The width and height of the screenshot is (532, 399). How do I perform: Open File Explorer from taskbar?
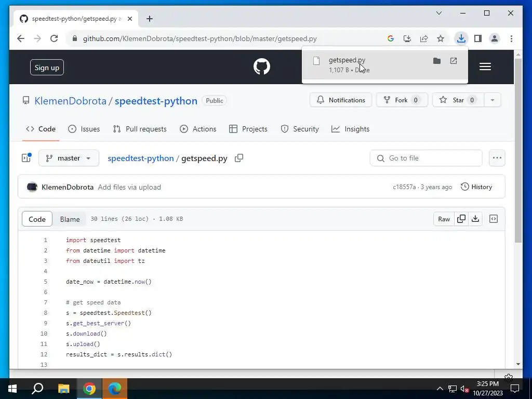63,389
